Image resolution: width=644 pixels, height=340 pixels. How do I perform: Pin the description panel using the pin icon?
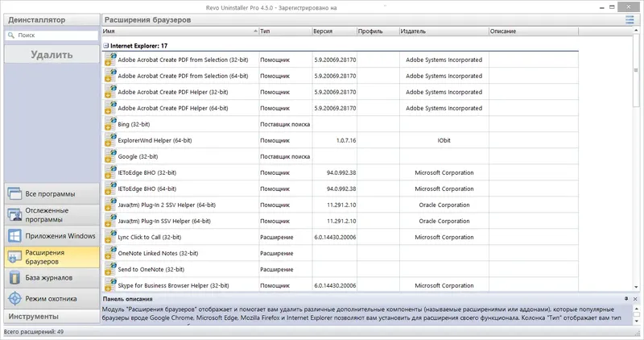tap(626, 299)
